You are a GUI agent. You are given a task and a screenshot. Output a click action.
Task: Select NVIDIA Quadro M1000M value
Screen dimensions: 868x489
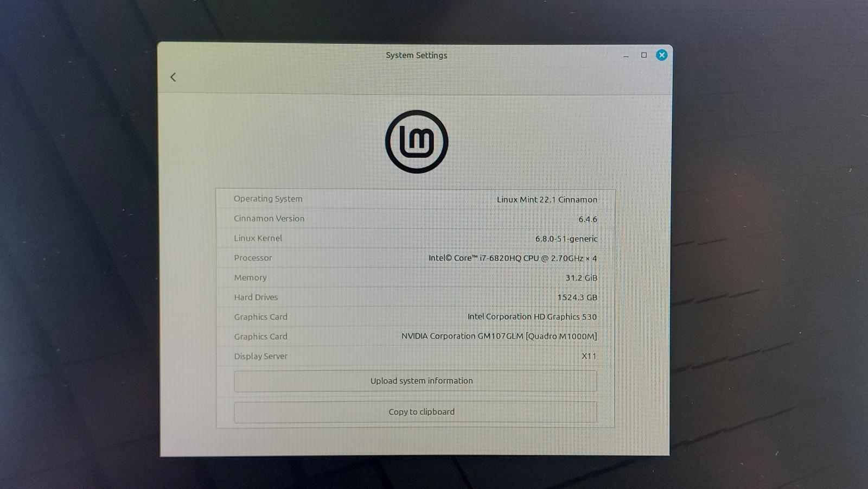(x=499, y=336)
